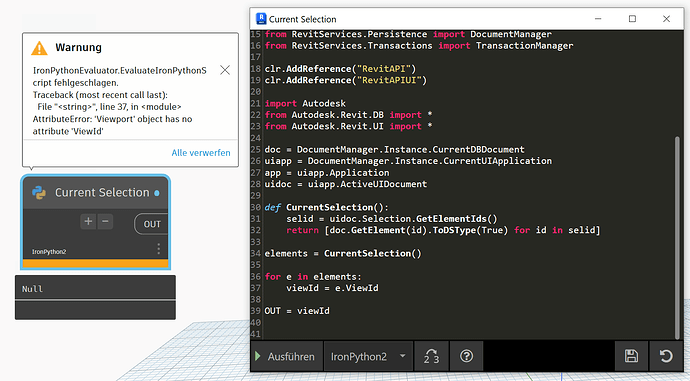Click the 'def CurrentSelection():' line

tap(327, 207)
